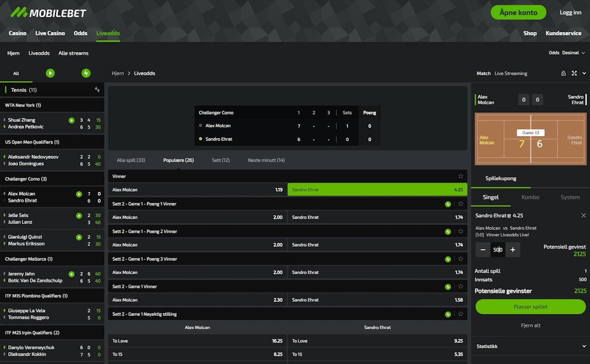Open the Live Casino menu item
Image resolution: width=590 pixels, height=364 pixels.
click(x=50, y=33)
